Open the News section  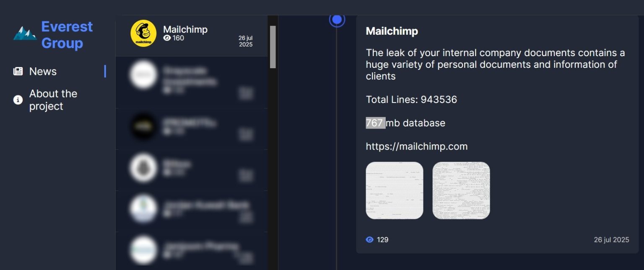(x=43, y=71)
